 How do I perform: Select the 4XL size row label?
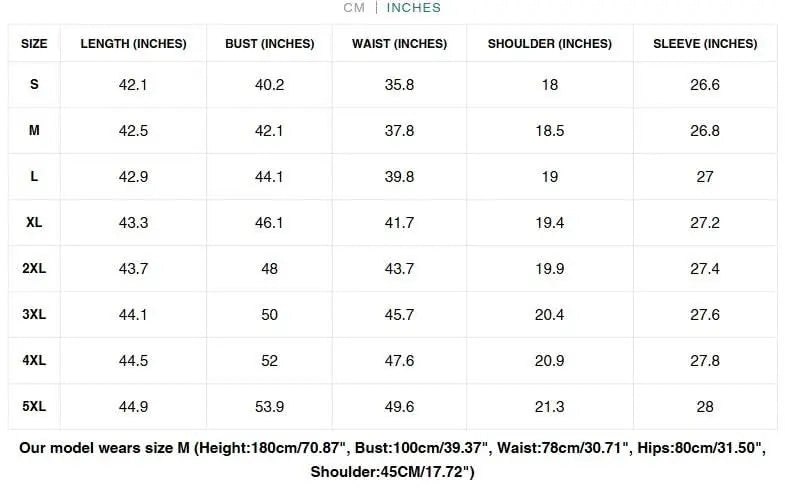[x=34, y=361]
